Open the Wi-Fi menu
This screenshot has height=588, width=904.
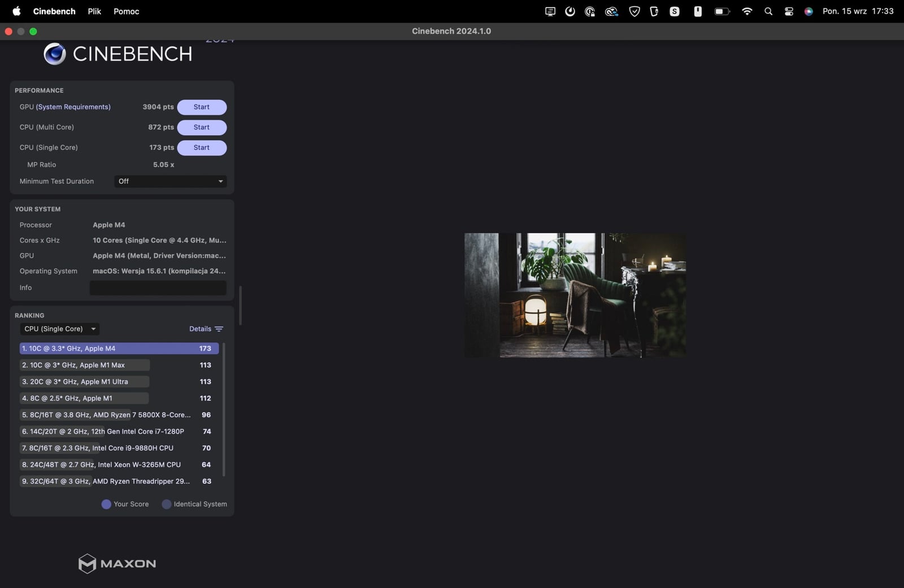(747, 11)
